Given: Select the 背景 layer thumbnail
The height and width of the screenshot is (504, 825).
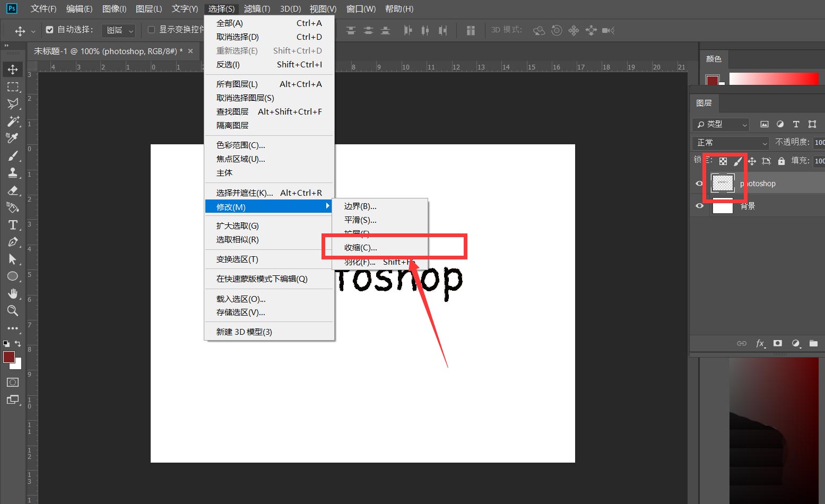Looking at the screenshot, I should click(x=723, y=206).
